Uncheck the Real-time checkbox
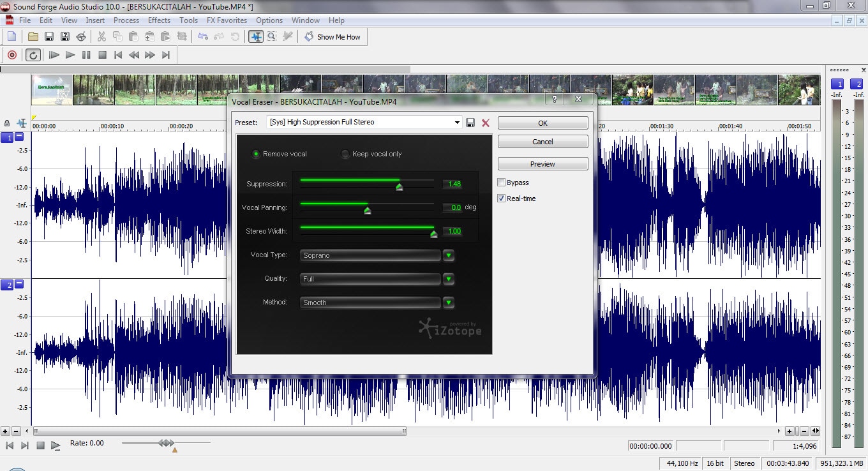The image size is (868, 471). [502, 198]
